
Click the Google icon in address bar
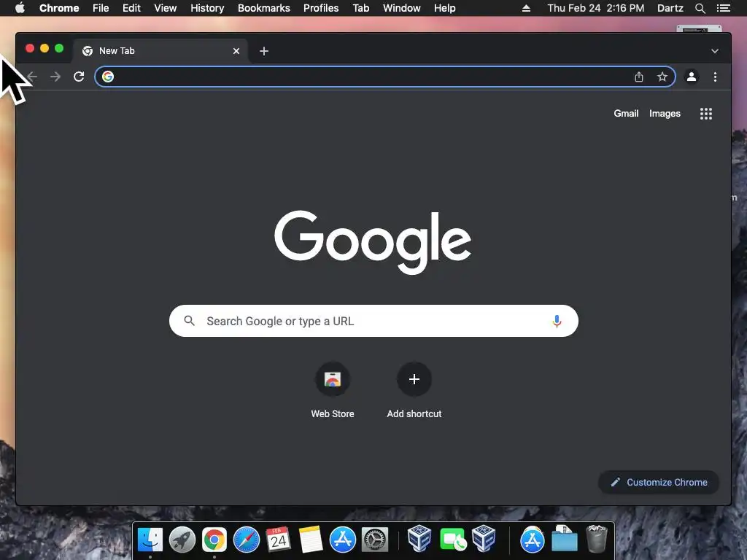[108, 77]
